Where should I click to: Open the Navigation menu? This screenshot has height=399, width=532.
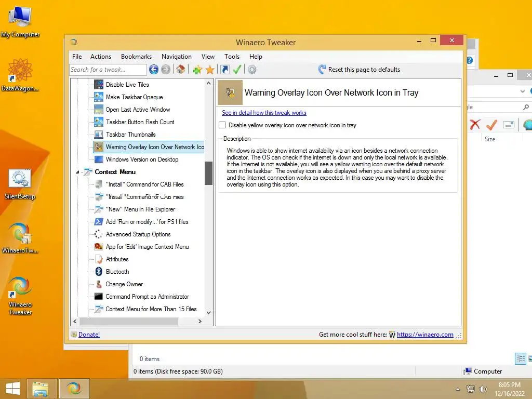(177, 57)
